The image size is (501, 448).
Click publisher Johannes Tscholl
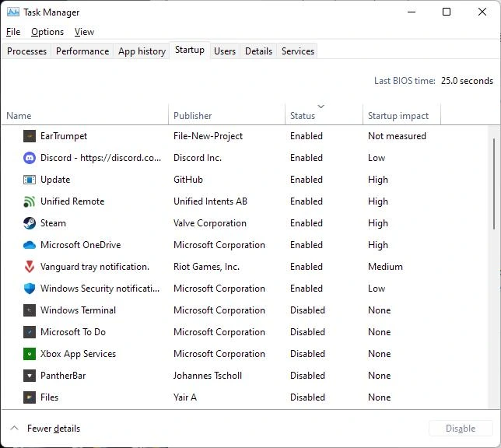[208, 376]
